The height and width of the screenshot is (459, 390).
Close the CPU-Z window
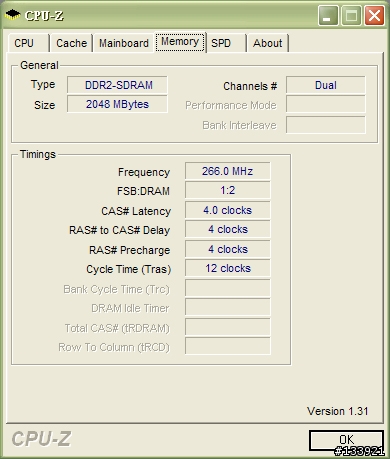(x=374, y=15)
